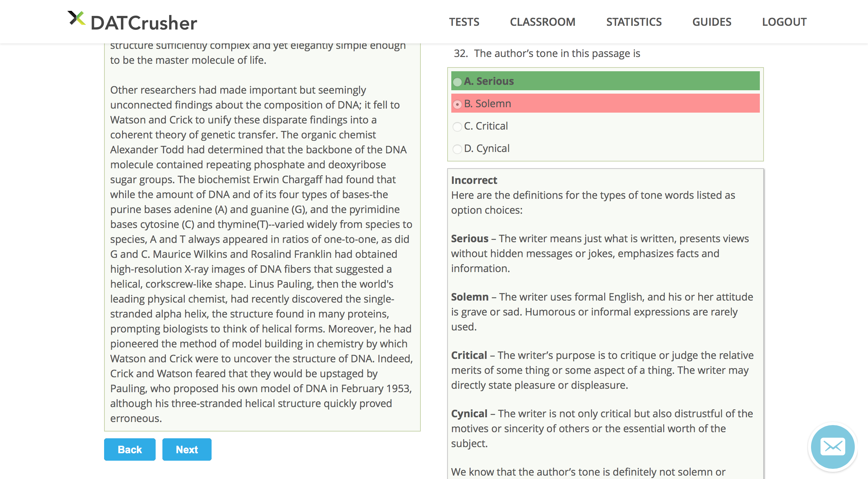Choose the D. Cynical radio option

[457, 149]
